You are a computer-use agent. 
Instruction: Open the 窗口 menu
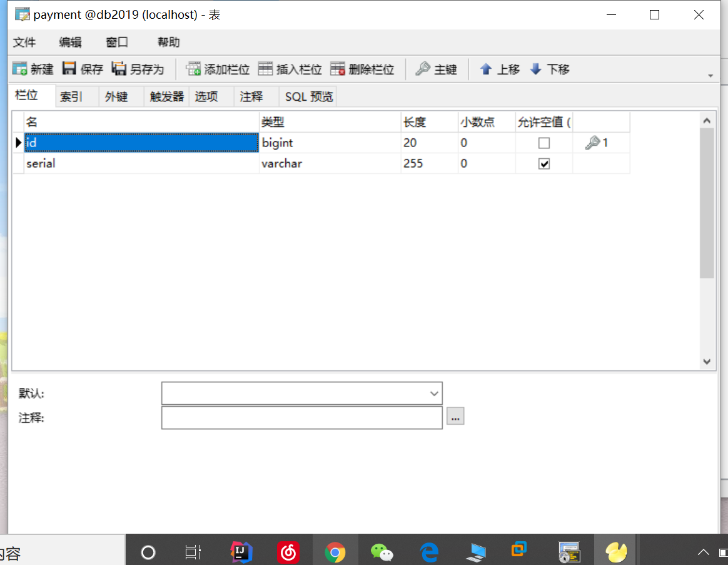117,43
